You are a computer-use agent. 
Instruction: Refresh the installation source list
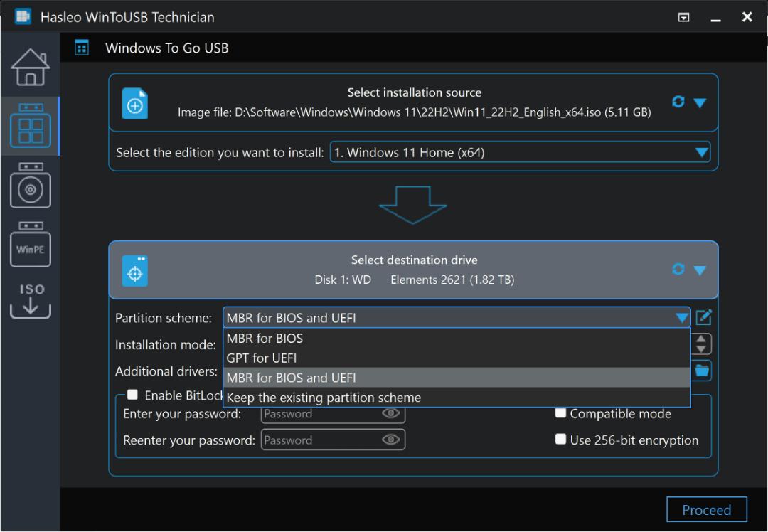pyautogui.click(x=678, y=102)
